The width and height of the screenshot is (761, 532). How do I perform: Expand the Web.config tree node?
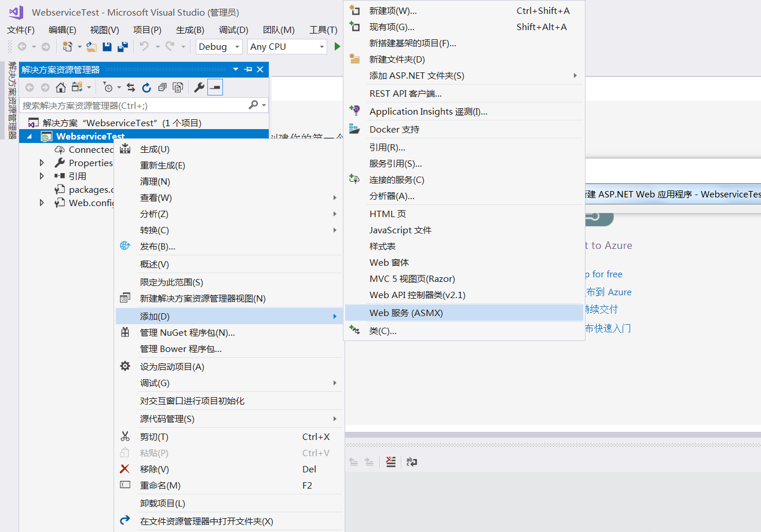click(x=42, y=203)
